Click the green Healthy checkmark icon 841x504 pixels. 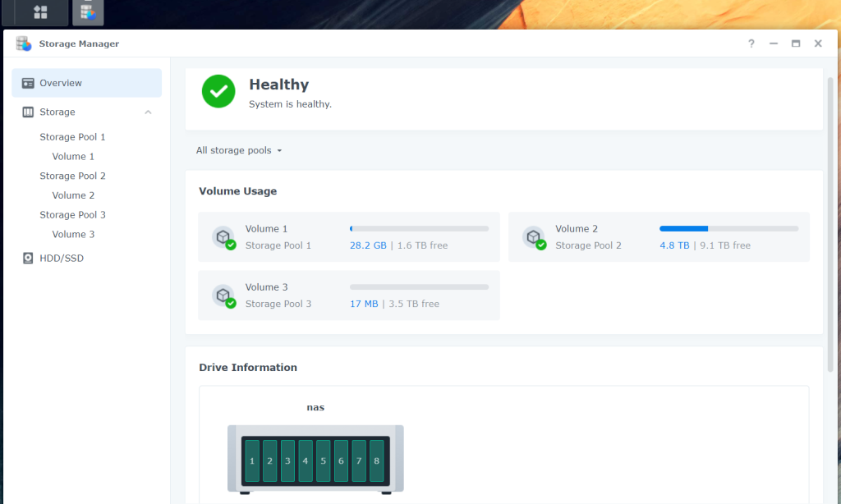(218, 91)
